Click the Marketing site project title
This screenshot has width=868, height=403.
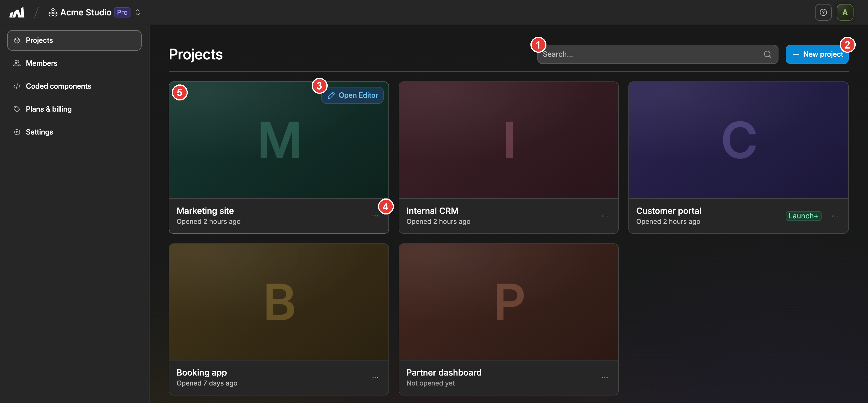click(x=205, y=211)
